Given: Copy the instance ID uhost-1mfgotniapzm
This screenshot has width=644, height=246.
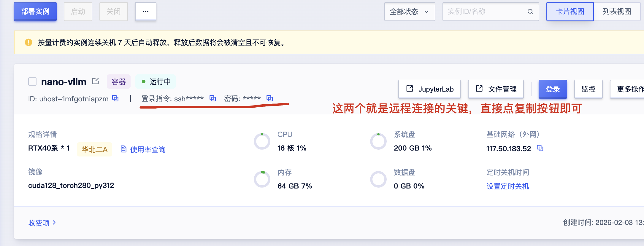Looking at the screenshot, I should click(x=115, y=98).
